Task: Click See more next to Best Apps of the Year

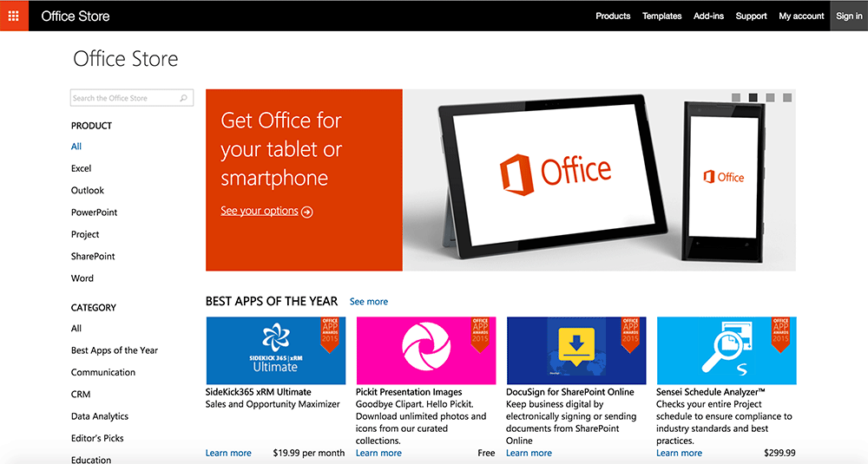Action: (x=369, y=302)
